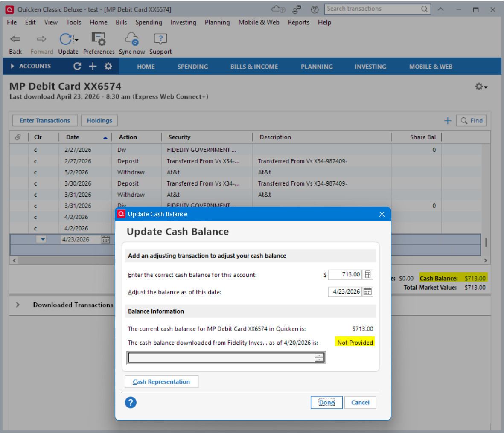The width and height of the screenshot is (504, 433).
Task: Select the 3/2/2026 Withdraw At&t row
Action: pos(245,172)
